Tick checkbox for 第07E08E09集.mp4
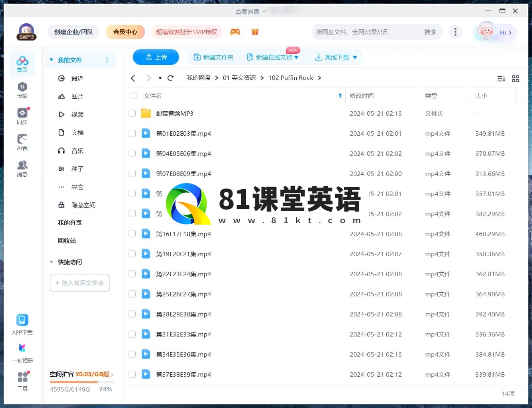The image size is (532, 408). [132, 173]
